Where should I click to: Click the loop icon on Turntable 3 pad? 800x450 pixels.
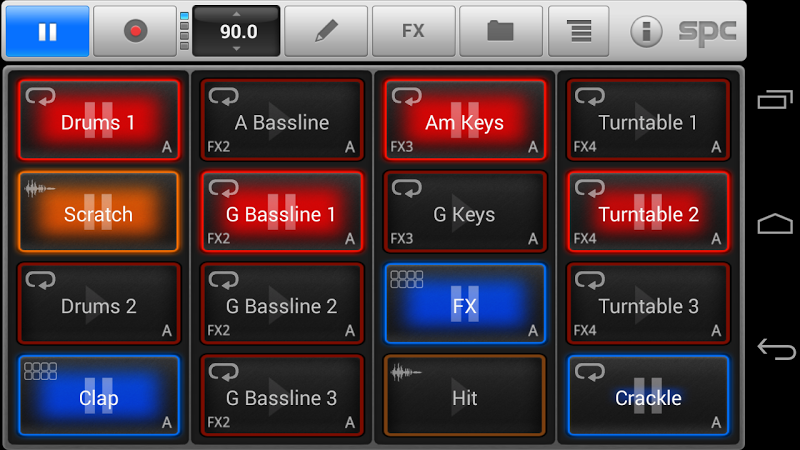(590, 280)
